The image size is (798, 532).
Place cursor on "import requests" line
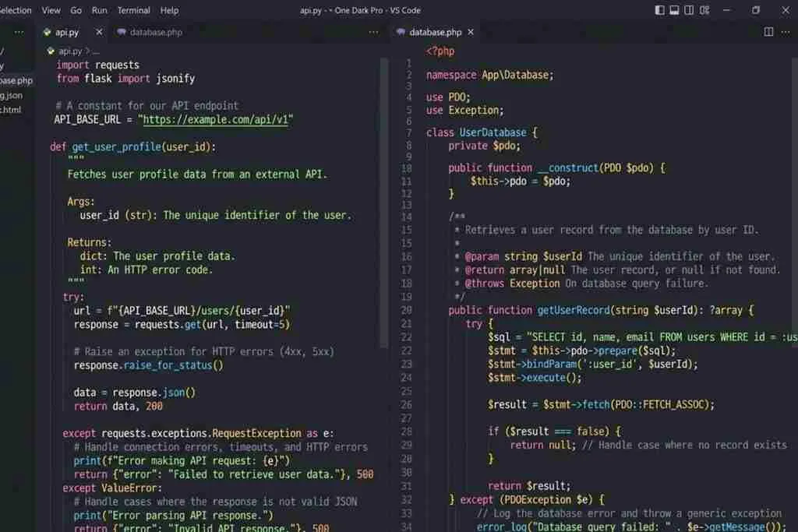tap(97, 65)
